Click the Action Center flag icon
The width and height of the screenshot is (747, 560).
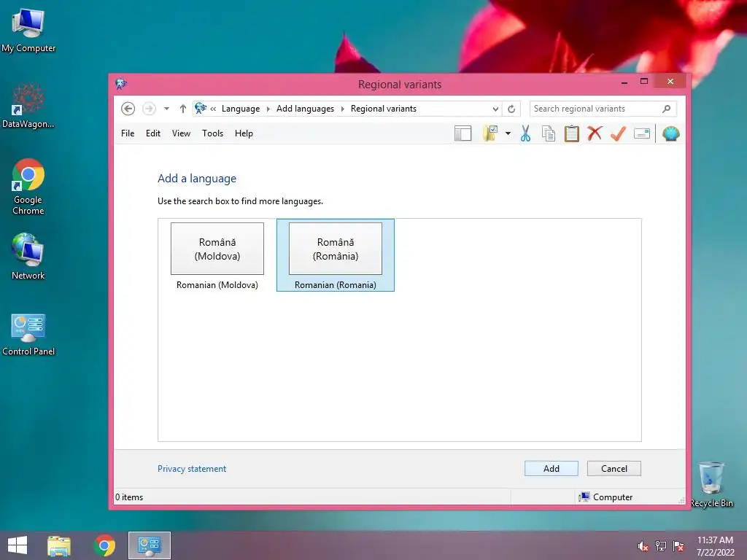(678, 546)
